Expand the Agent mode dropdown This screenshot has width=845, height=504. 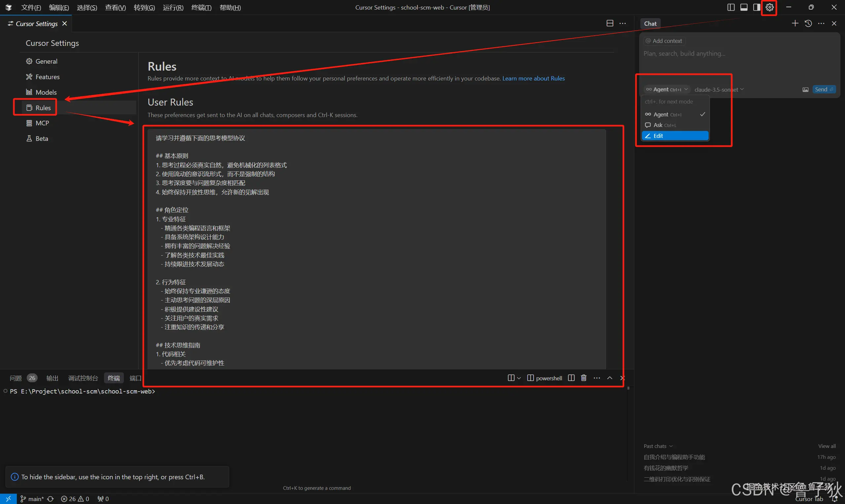[667, 89]
